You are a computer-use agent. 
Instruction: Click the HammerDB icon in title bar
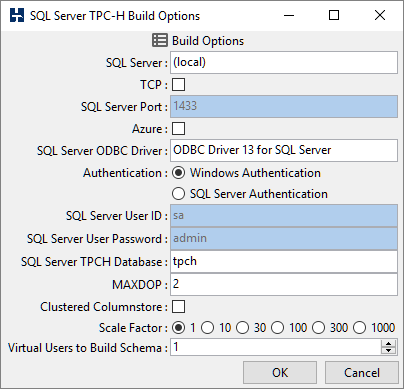17,15
